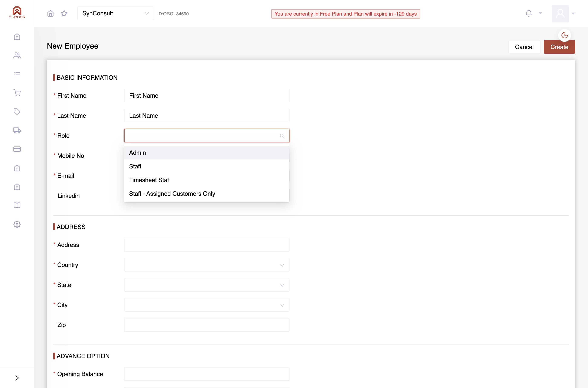Viewport: 588px width, 388px height.
Task: Click the Cancel button
Action: point(524,47)
